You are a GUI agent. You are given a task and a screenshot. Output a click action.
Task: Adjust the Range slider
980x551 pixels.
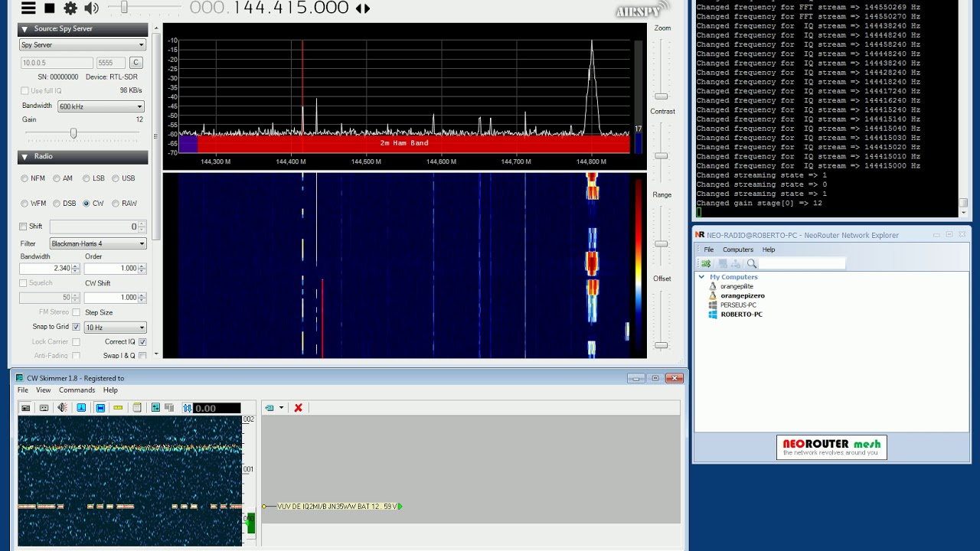661,244
